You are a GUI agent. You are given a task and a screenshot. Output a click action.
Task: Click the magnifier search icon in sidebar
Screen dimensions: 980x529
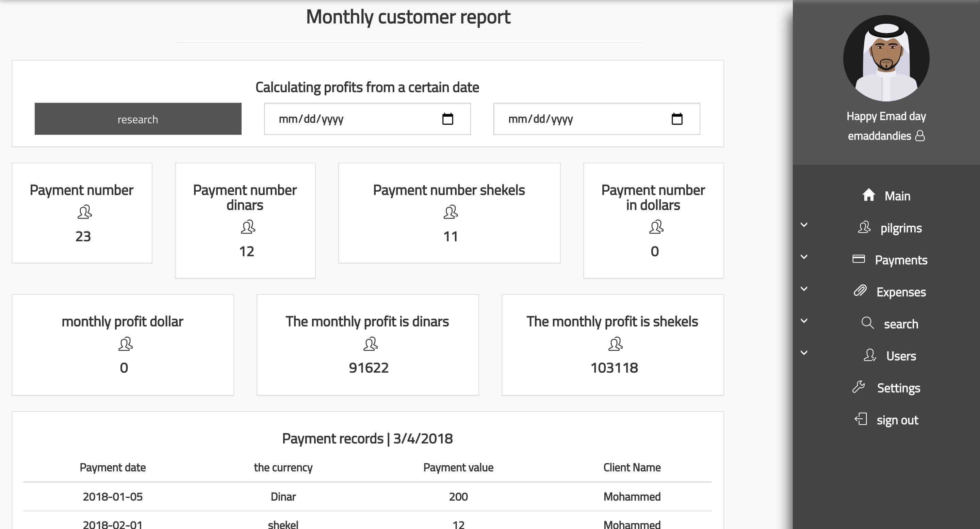[x=867, y=323]
